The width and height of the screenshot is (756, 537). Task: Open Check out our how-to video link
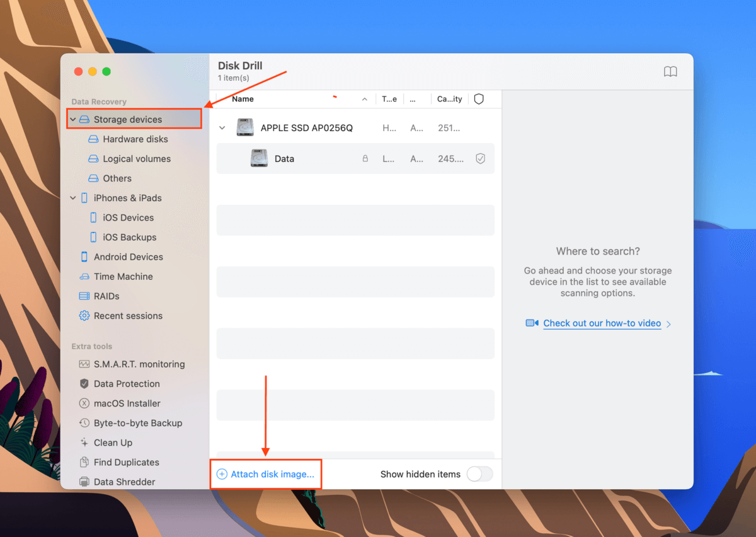(x=602, y=323)
